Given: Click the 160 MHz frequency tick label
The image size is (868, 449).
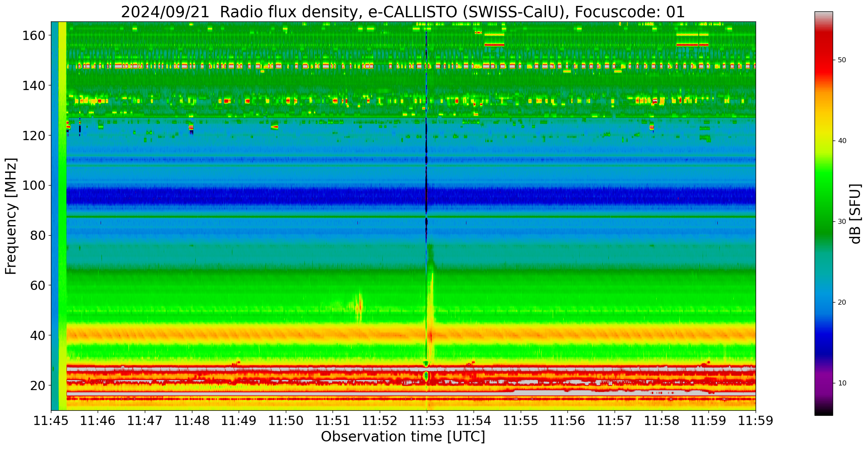Looking at the screenshot, I should [x=34, y=35].
